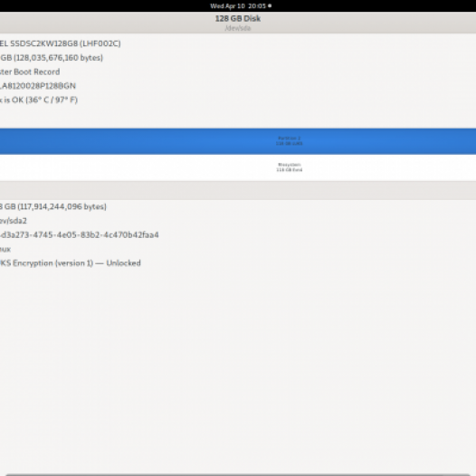Click the /dev/sda2 device value
This screenshot has height=476, width=476.
point(14,221)
